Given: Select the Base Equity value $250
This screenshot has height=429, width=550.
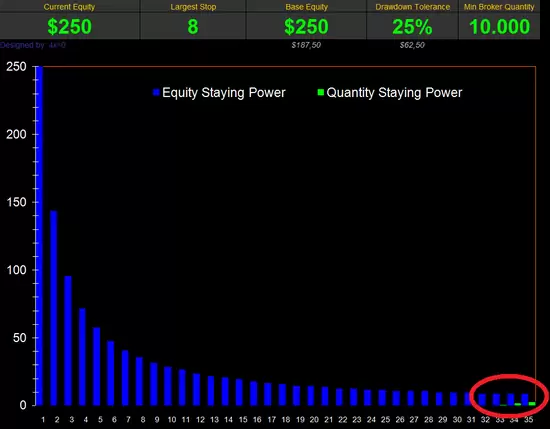Looking at the screenshot, I should (x=306, y=27).
